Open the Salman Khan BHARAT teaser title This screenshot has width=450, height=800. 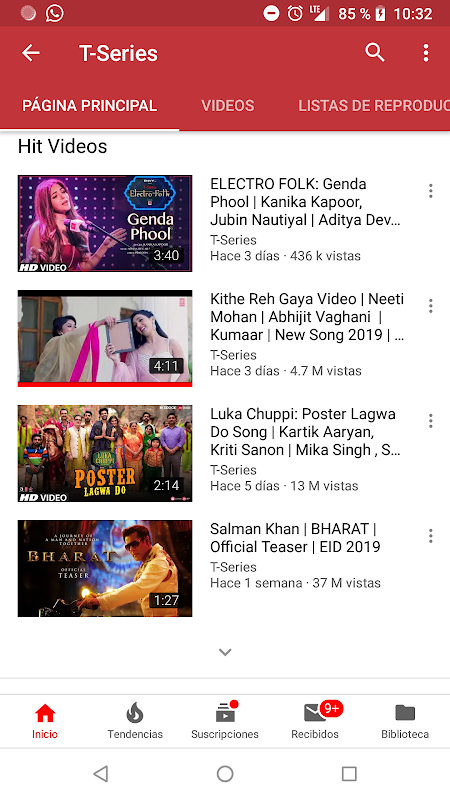tap(295, 538)
